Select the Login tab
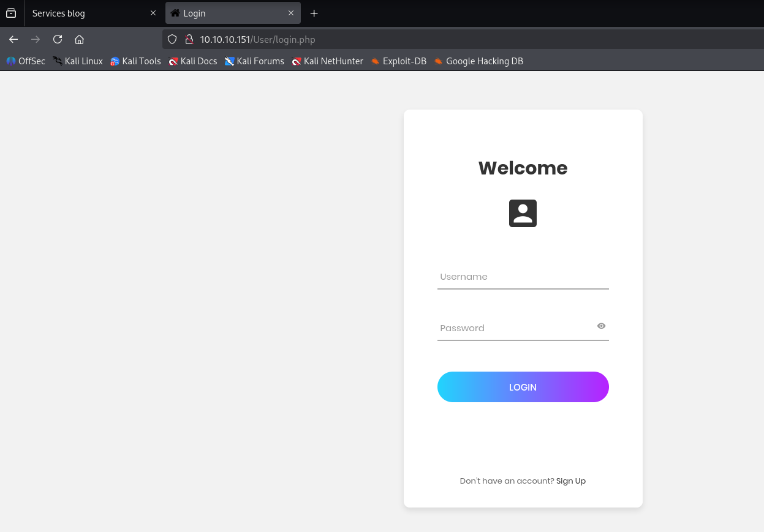764x532 pixels. (233, 13)
